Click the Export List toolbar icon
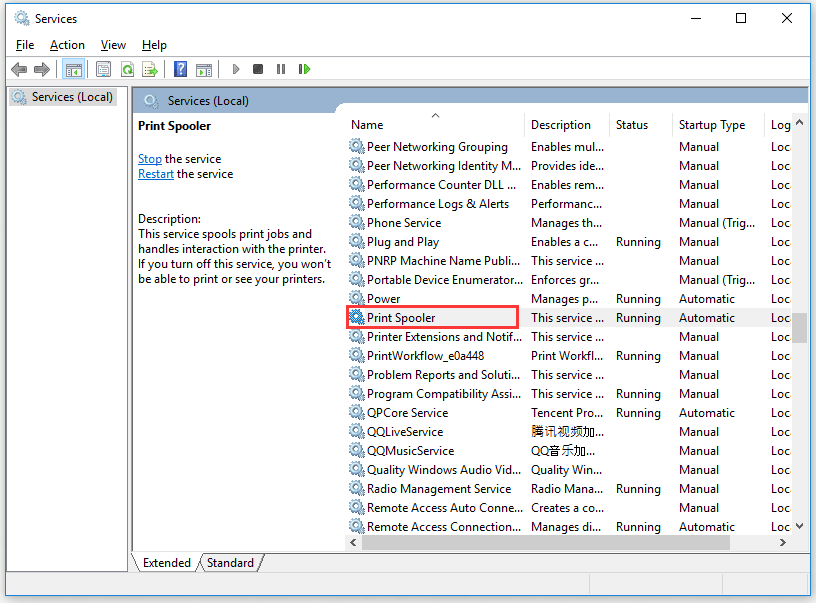This screenshot has height=603, width=816. point(150,69)
